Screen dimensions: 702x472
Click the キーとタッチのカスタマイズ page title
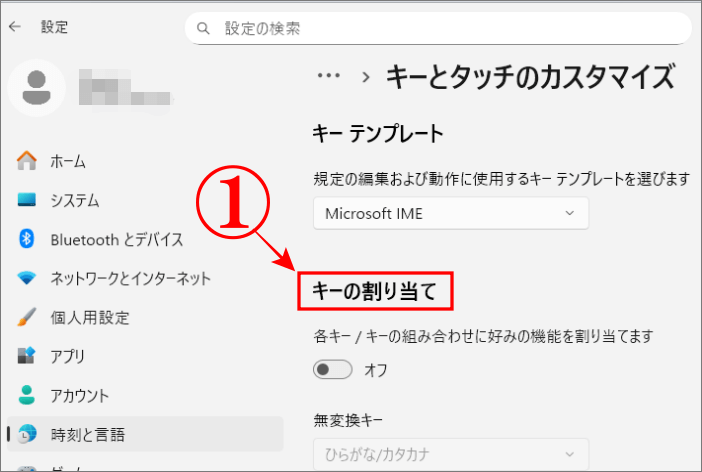531,77
